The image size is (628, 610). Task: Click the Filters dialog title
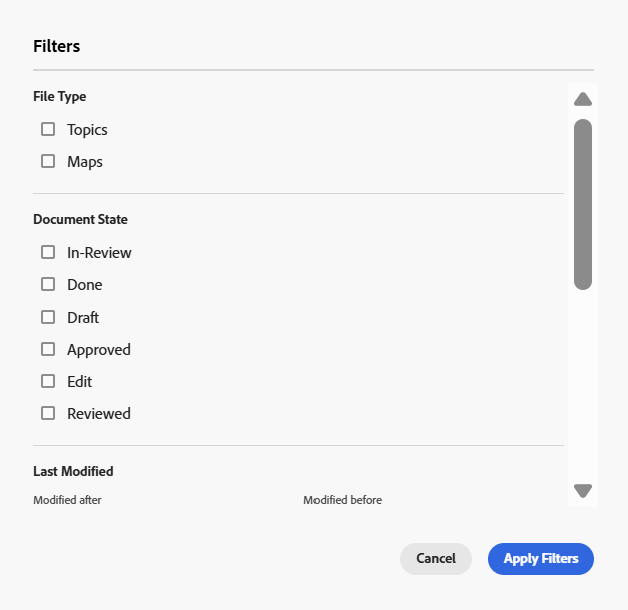(57, 46)
